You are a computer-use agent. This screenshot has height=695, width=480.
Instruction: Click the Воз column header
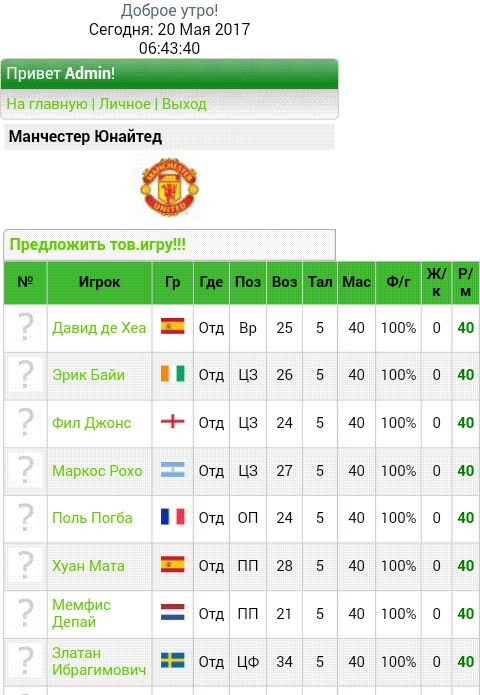coord(284,282)
